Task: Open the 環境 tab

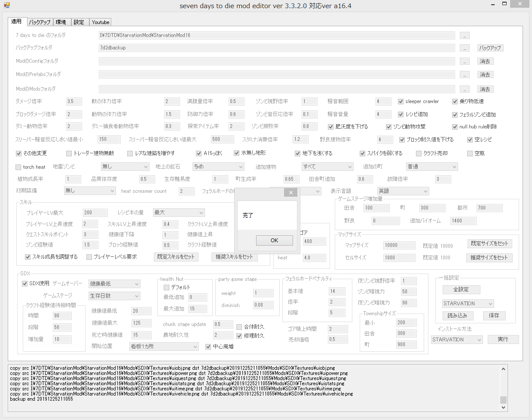Action: pos(61,22)
